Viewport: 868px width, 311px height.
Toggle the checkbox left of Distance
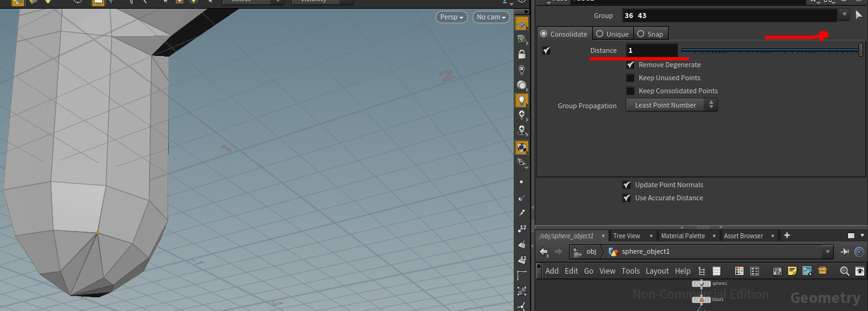(546, 50)
